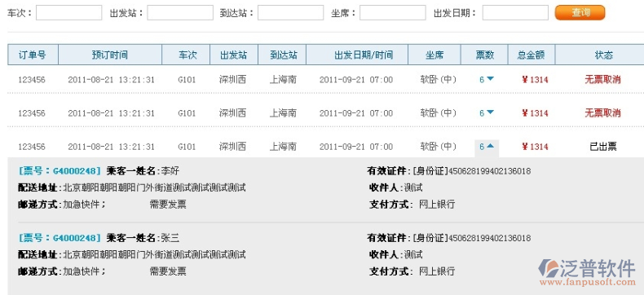Open first row's 无票取消 status
Viewport: 644px width, 295px height.
pyautogui.click(x=602, y=80)
